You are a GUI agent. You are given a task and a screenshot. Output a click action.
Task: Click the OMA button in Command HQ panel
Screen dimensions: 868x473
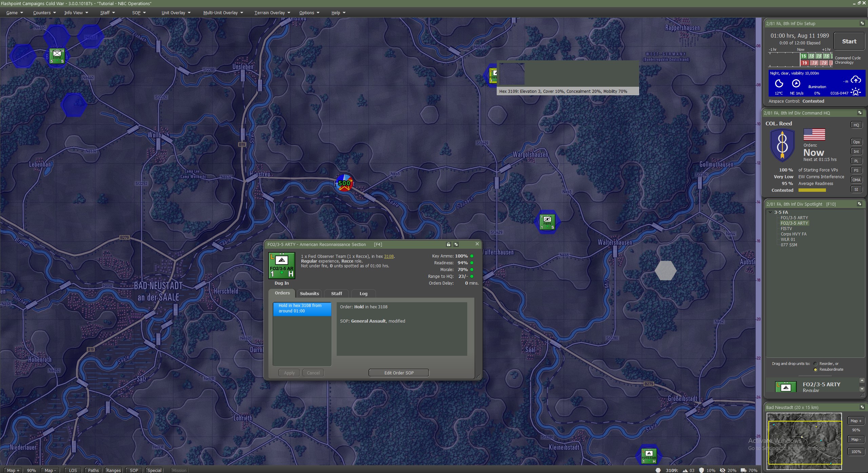tap(856, 180)
